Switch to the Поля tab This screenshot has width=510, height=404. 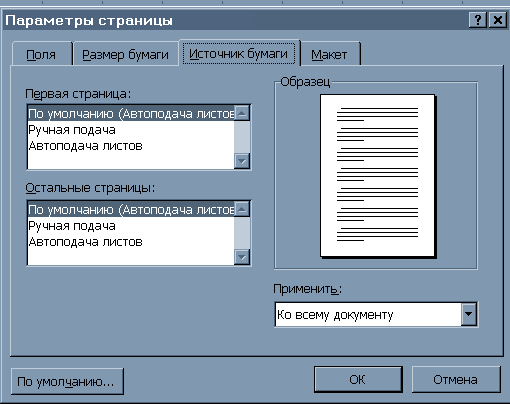[41, 54]
